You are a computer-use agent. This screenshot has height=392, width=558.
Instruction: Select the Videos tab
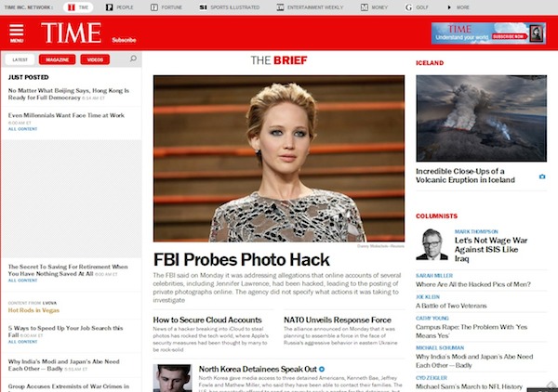click(95, 59)
